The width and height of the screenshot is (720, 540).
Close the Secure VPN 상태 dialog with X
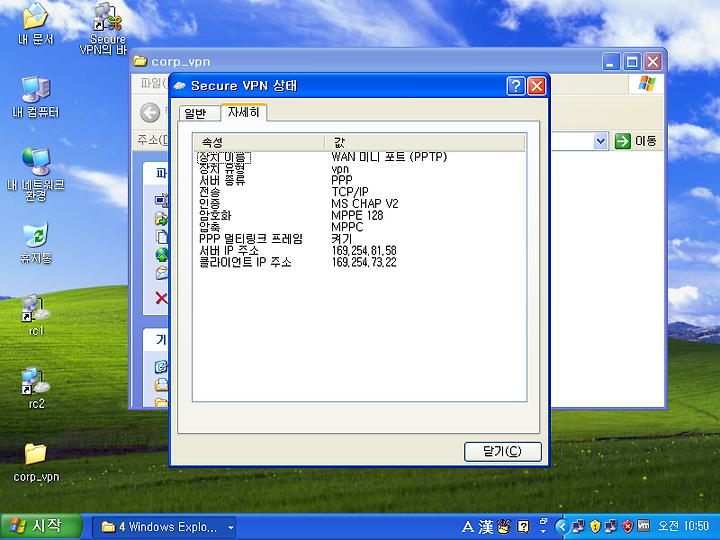[536, 86]
